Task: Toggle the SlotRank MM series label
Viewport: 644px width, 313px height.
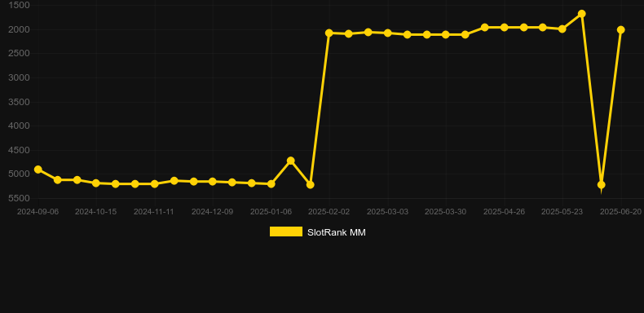Action: pyautogui.click(x=337, y=232)
